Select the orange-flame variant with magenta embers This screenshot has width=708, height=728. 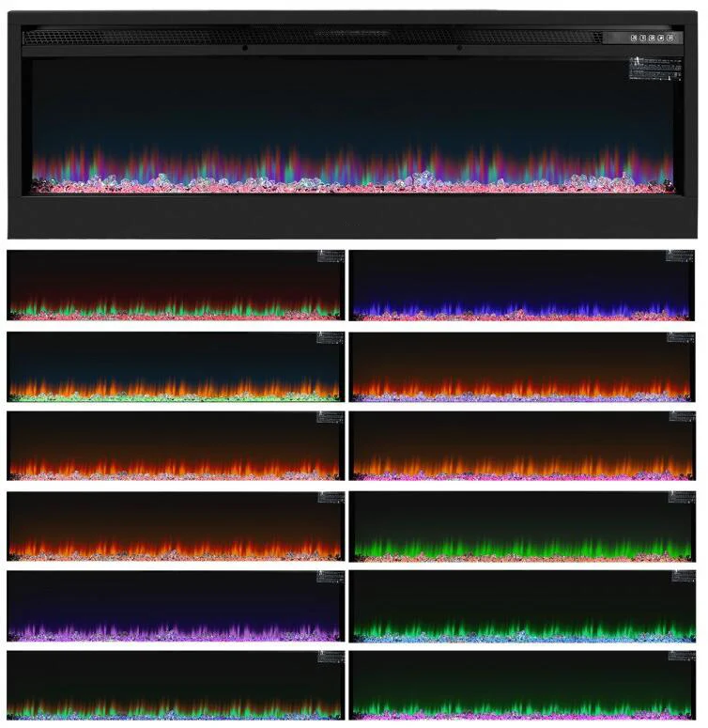pyautogui.click(x=522, y=445)
